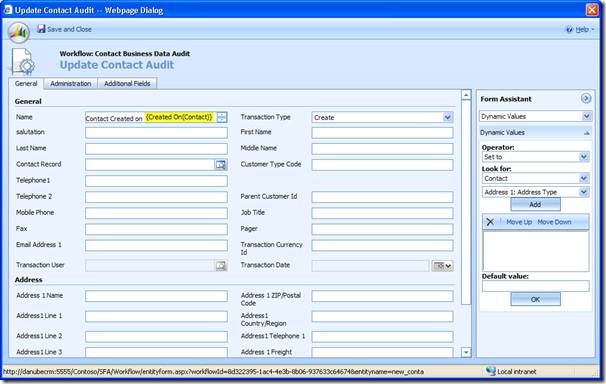This screenshot has width=606, height=384.
Task: Collapse the Form Assistant pane arrow
Action: [x=586, y=99]
